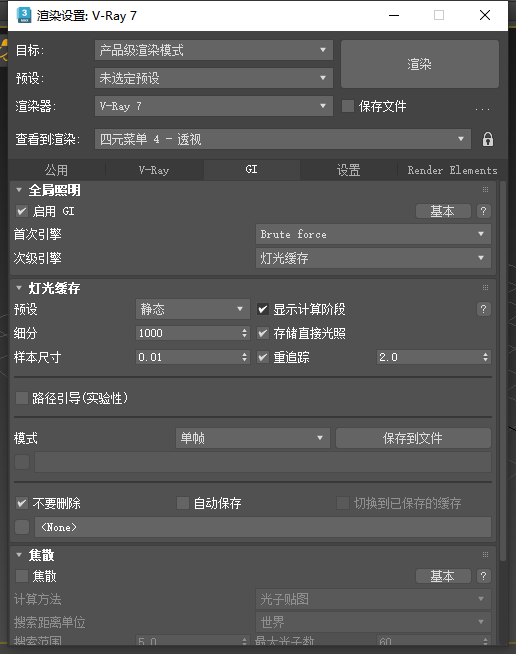Open 首次引擎 Brute force dropdown

(x=373, y=234)
